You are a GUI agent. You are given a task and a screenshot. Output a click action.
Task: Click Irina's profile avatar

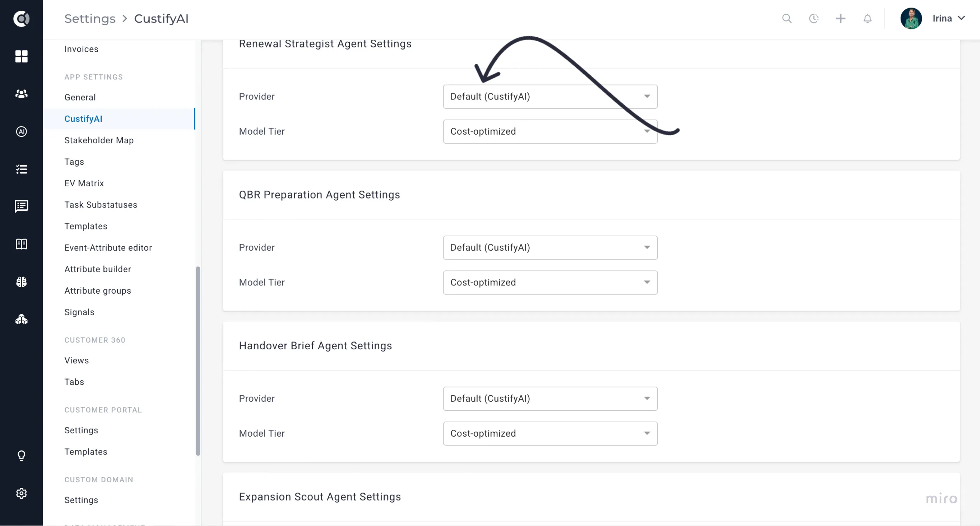click(x=911, y=18)
